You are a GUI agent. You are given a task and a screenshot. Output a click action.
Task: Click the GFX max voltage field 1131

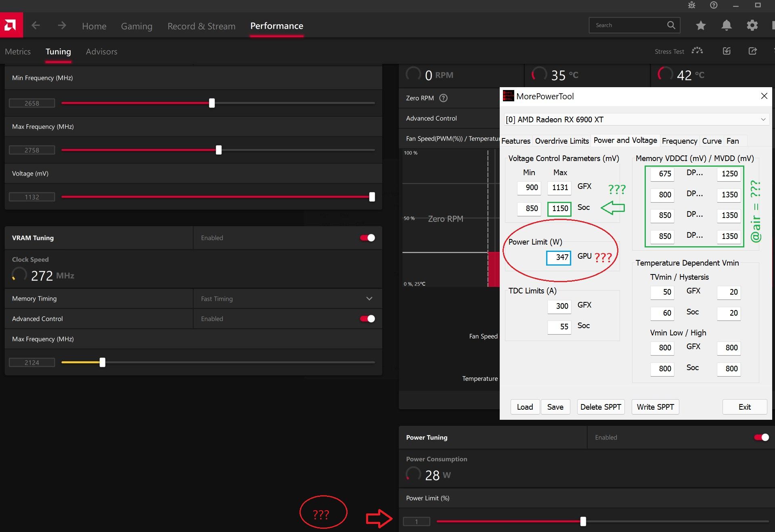coord(559,188)
